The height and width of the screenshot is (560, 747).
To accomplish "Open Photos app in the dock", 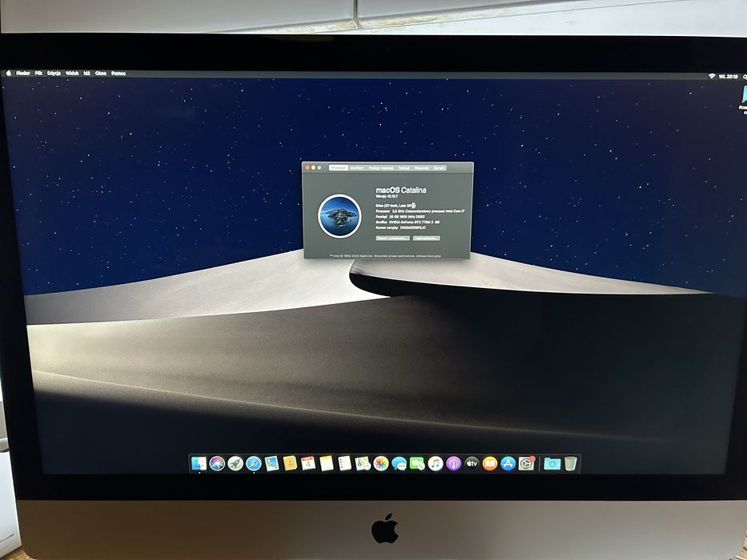I will 381,463.
